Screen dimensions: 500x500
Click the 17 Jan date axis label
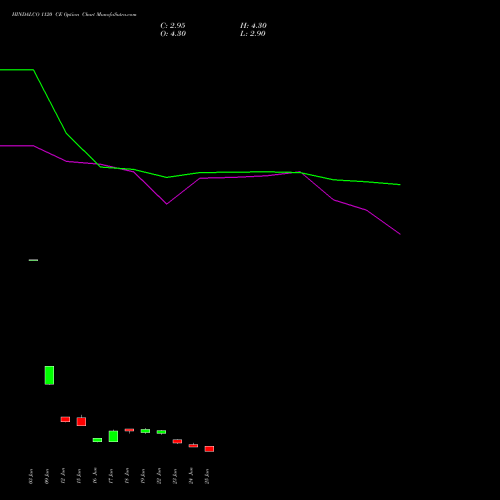[111, 476]
